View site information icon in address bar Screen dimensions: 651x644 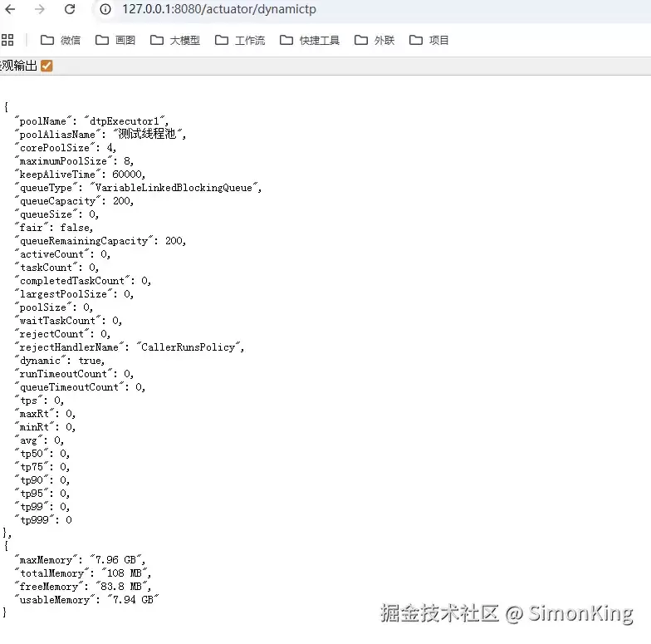105,9
